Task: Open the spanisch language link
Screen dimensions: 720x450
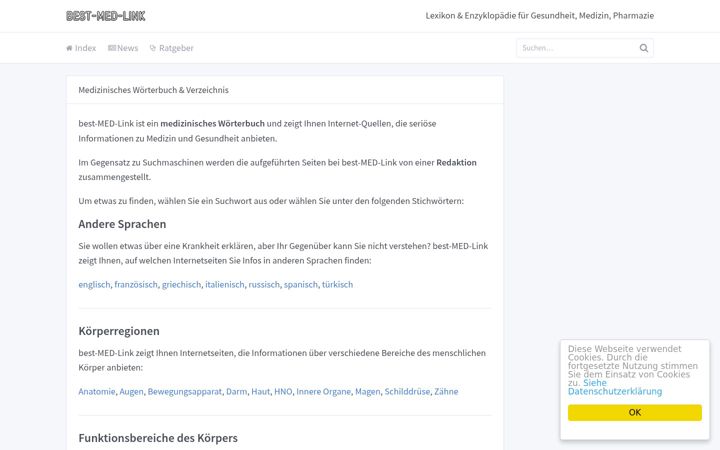Action: click(301, 284)
